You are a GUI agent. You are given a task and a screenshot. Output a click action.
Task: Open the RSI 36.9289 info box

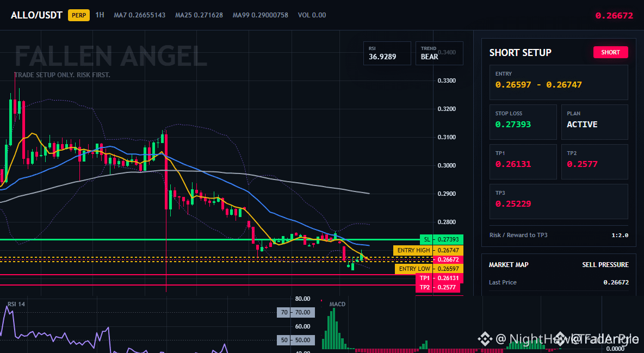coord(387,53)
